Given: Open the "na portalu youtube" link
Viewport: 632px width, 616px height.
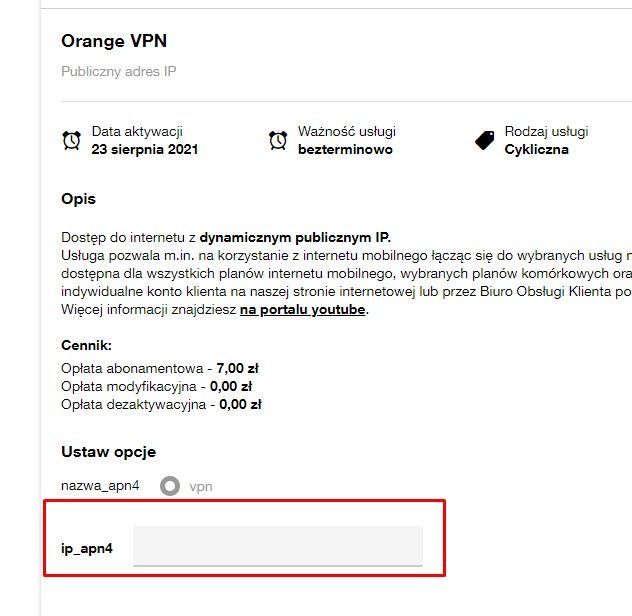Looking at the screenshot, I should [303, 310].
